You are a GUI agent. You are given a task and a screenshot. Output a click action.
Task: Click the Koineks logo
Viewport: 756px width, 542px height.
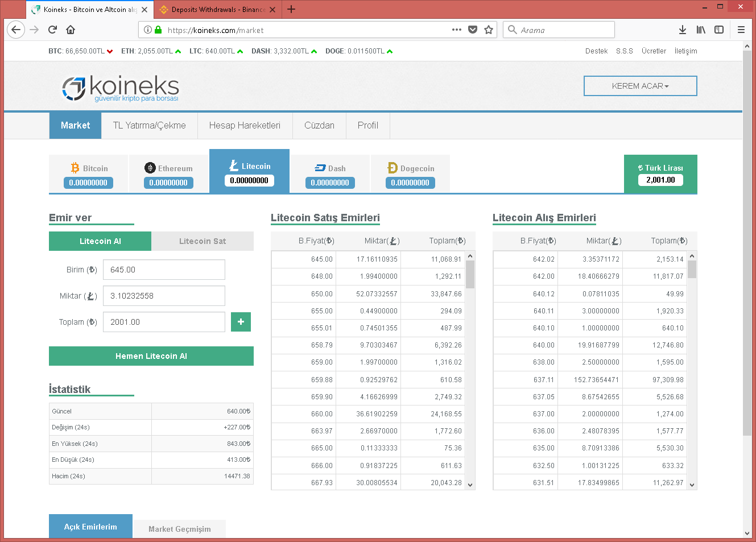click(121, 88)
